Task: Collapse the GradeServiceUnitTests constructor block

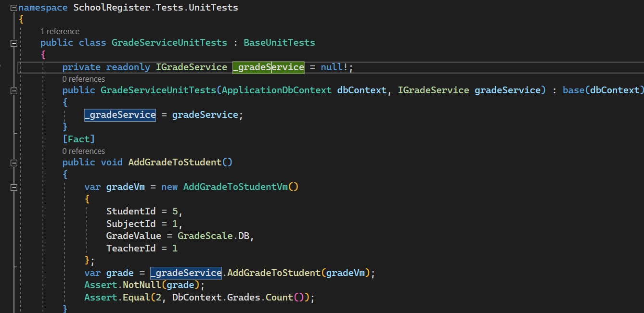Action: click(x=13, y=91)
